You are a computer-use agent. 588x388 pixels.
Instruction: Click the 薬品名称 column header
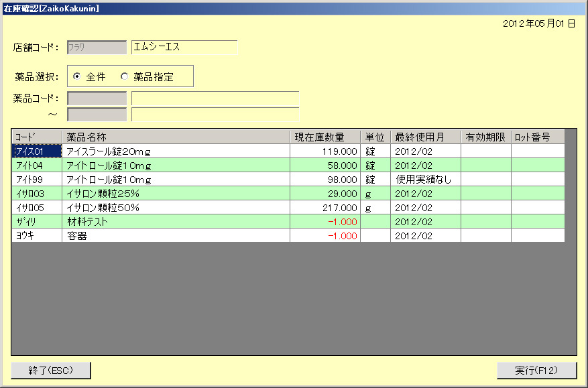[x=176, y=137]
